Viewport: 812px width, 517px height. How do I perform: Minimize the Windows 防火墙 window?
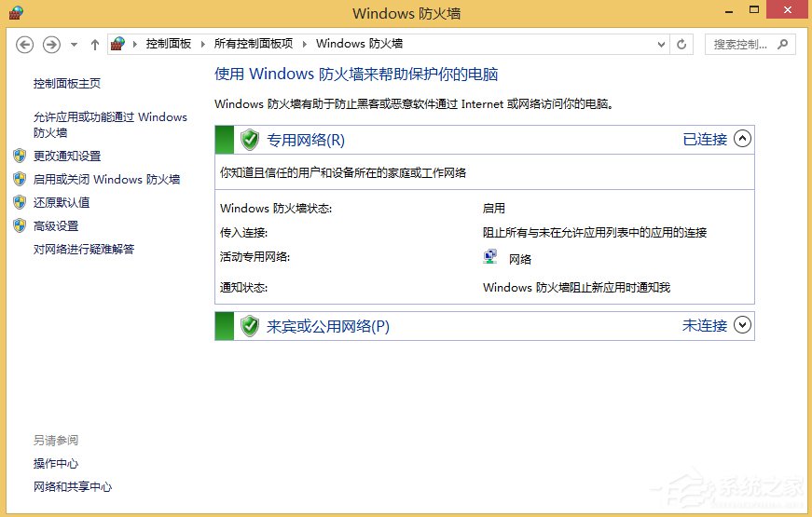click(x=729, y=10)
